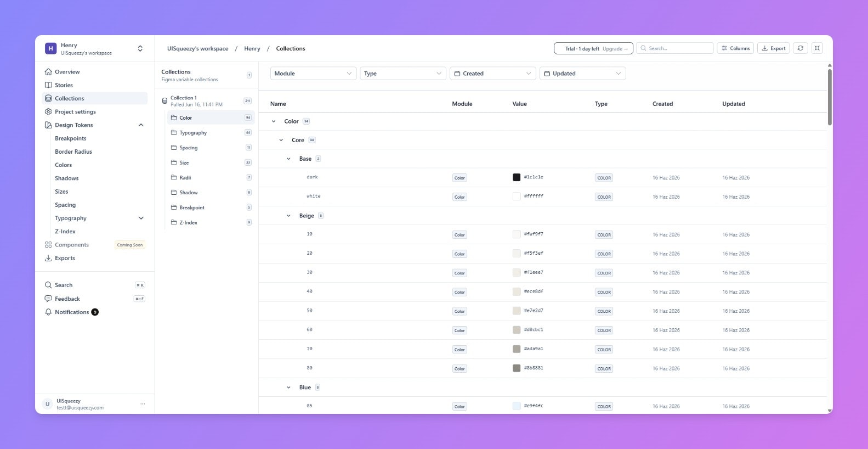
Task: Open Overview from the sidebar
Action: pos(94,72)
